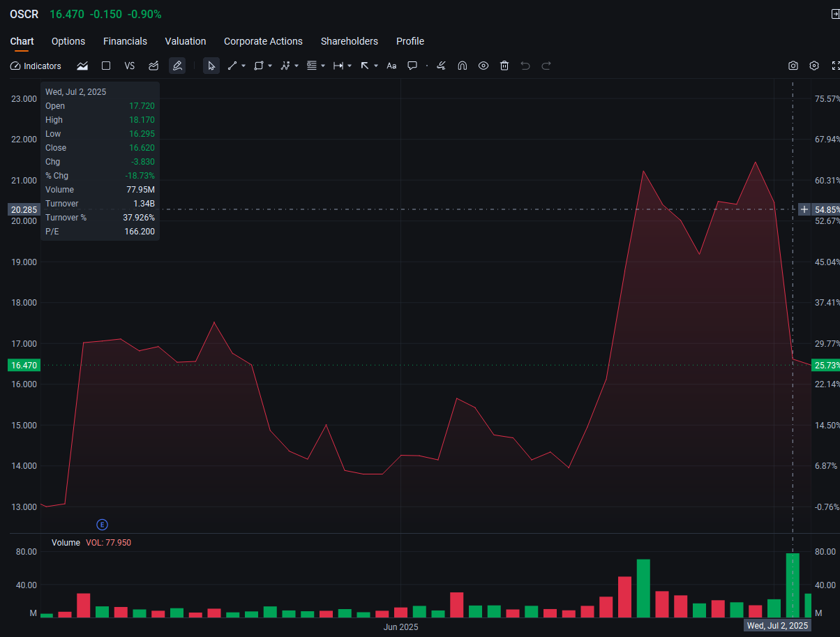Expand the shape tool dropdown arrow
The image size is (840, 637).
[x=270, y=66]
